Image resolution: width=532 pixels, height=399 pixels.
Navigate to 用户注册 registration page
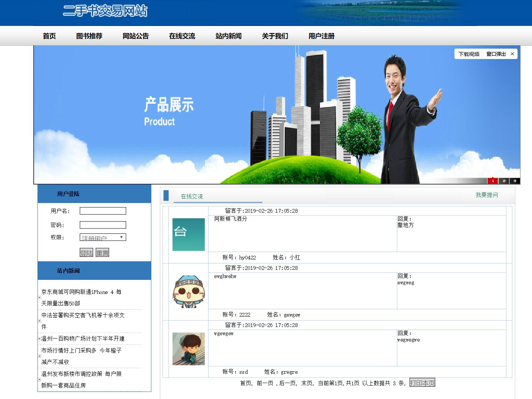click(x=321, y=36)
